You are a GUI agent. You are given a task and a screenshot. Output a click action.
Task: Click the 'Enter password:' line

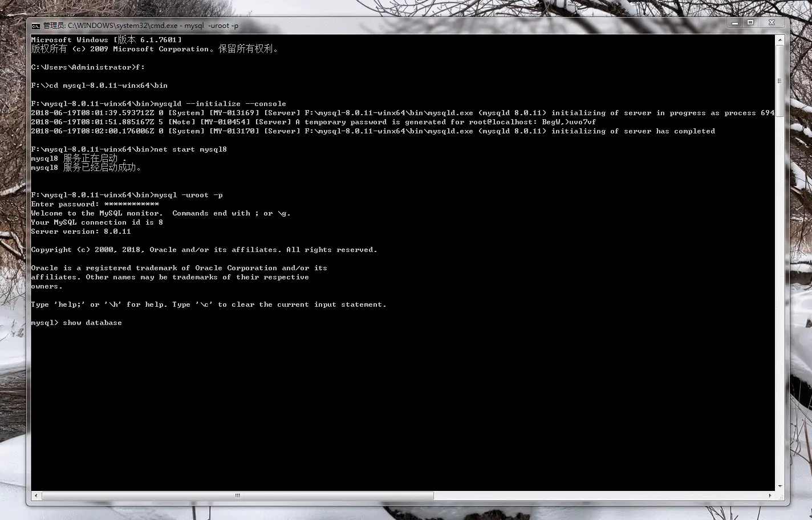tap(95, 204)
